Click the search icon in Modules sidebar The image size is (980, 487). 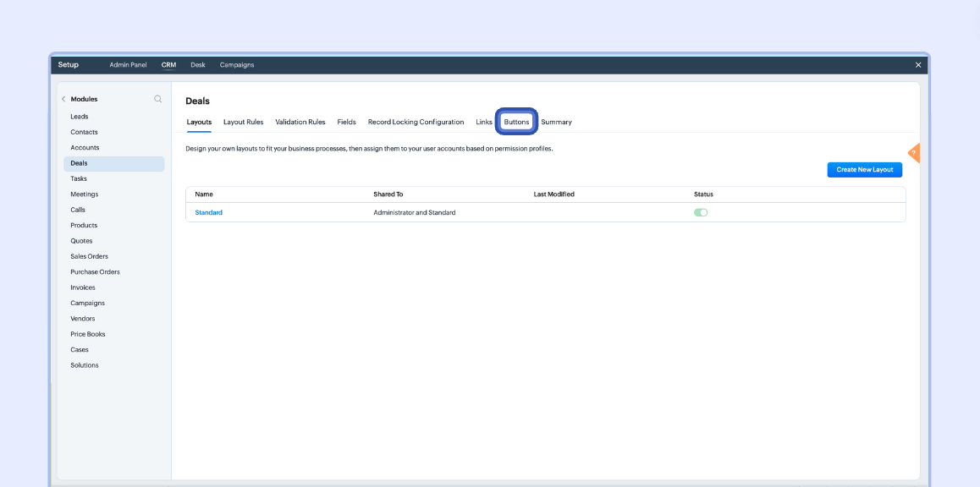click(157, 99)
